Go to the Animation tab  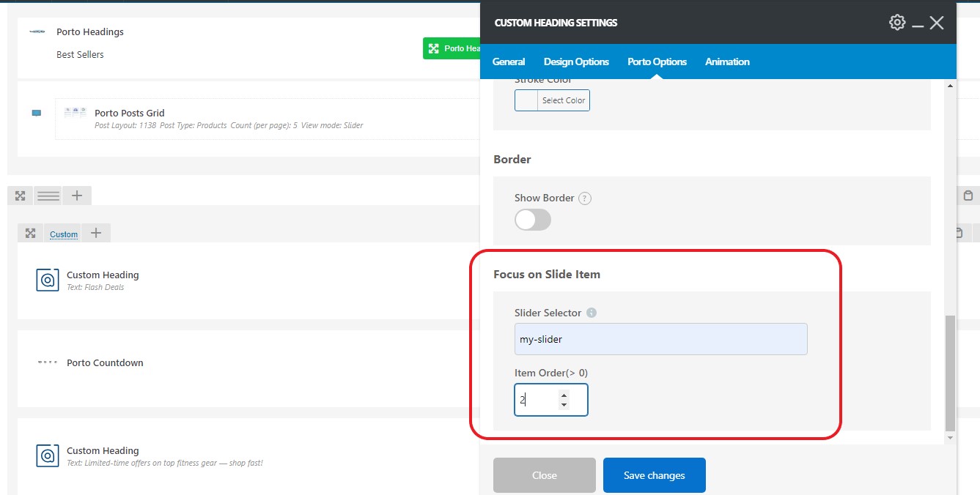[727, 62]
